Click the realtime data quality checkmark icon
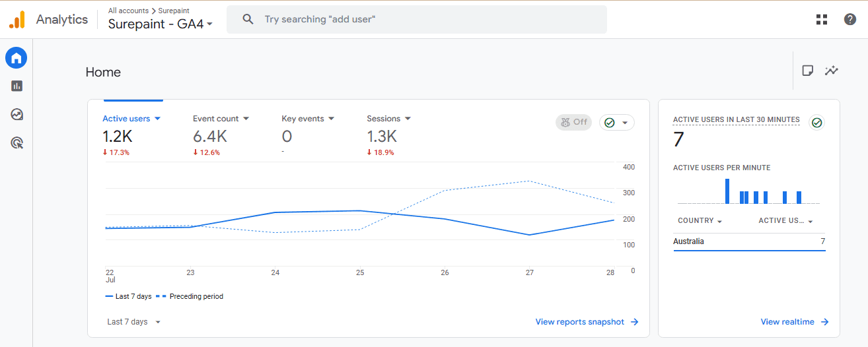Screen dimensions: 868x347 [x=817, y=123]
